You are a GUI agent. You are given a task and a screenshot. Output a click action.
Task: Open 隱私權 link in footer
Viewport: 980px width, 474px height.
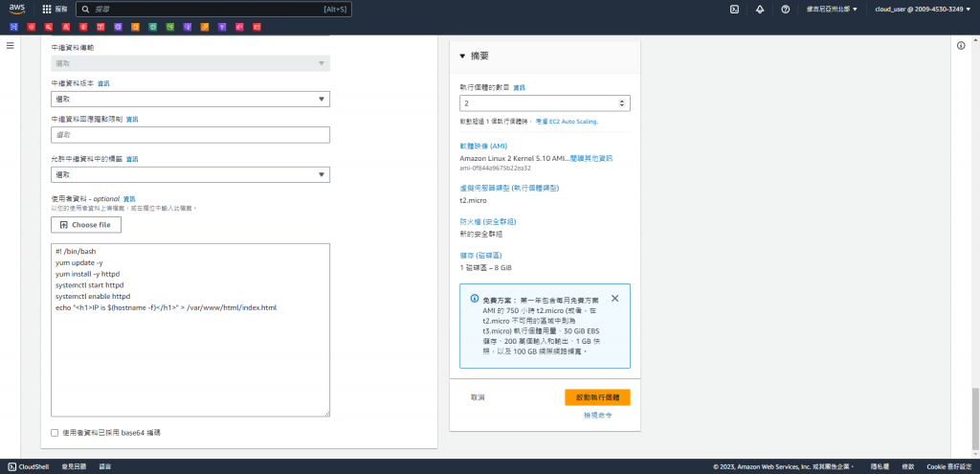pyautogui.click(x=880, y=466)
